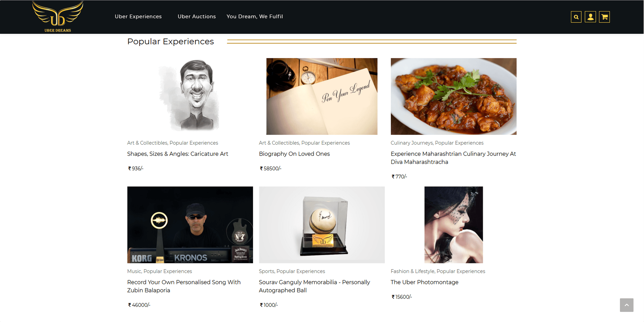
Task: Click Popular Experiences tag beside Sports
Action: point(301,271)
